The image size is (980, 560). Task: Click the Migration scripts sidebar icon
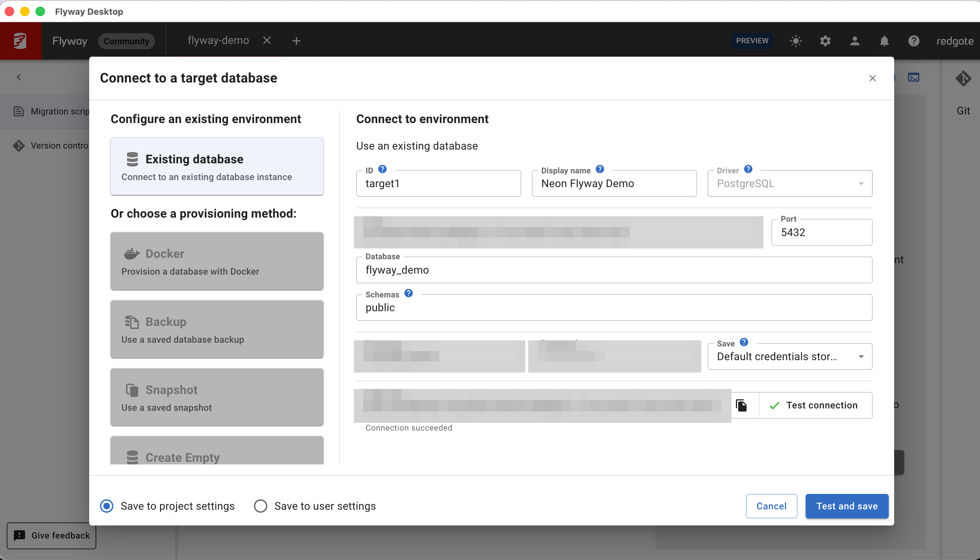(18, 111)
